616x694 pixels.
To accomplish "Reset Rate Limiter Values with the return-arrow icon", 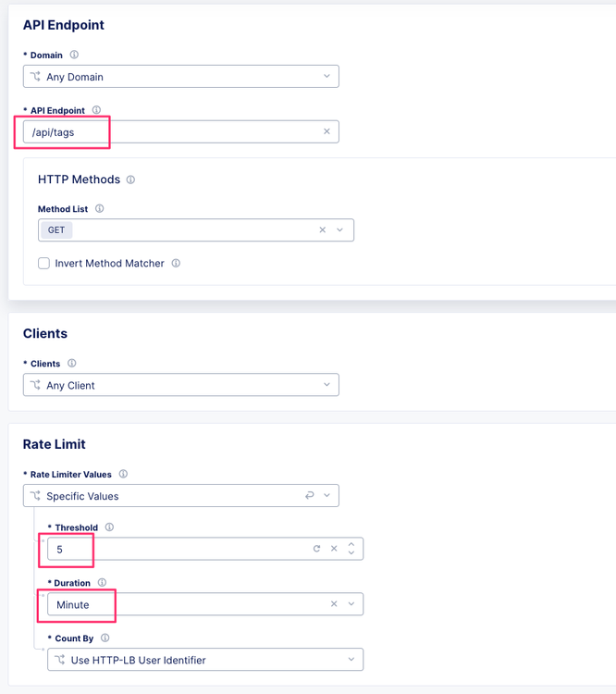I will pyautogui.click(x=310, y=496).
